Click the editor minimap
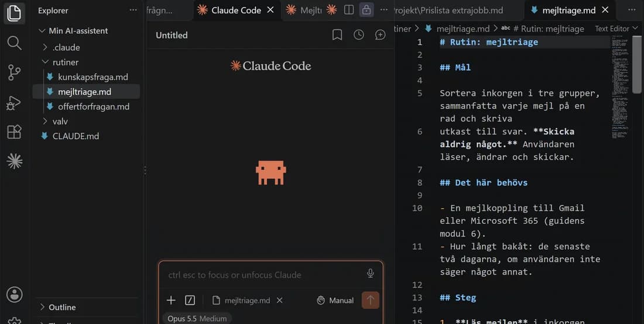 click(x=620, y=88)
